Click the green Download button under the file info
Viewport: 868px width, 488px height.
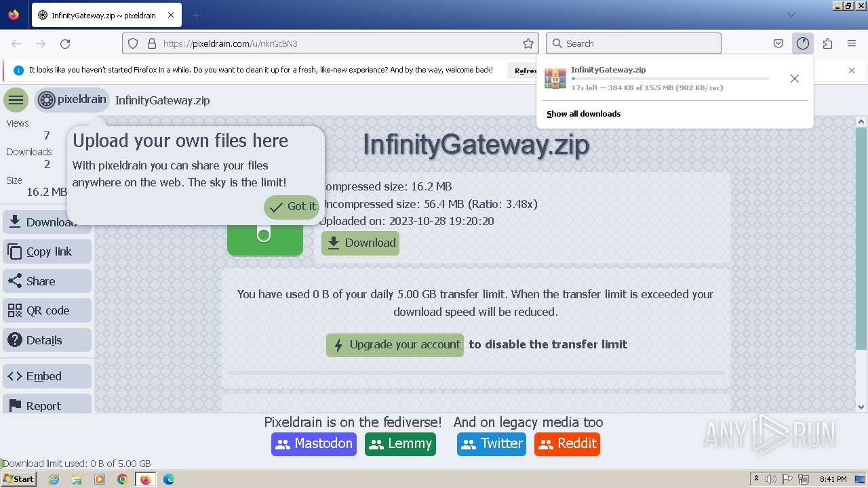pyautogui.click(x=360, y=243)
